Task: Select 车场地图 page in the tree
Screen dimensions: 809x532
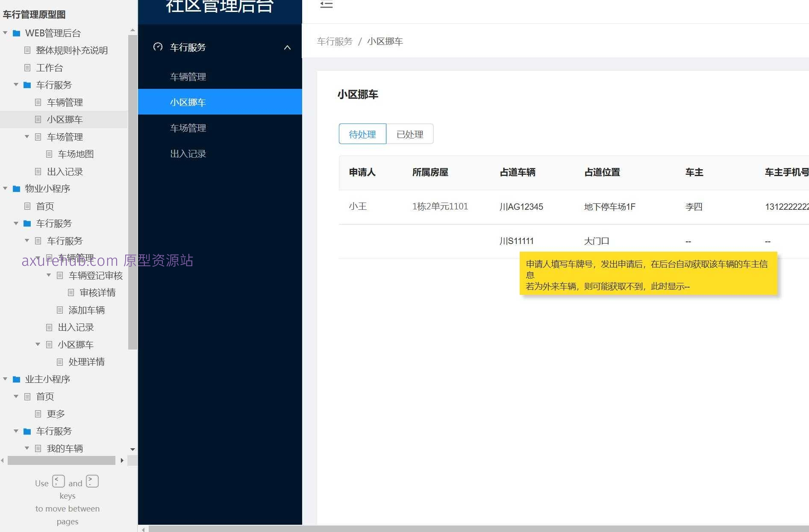Action: [x=76, y=154]
